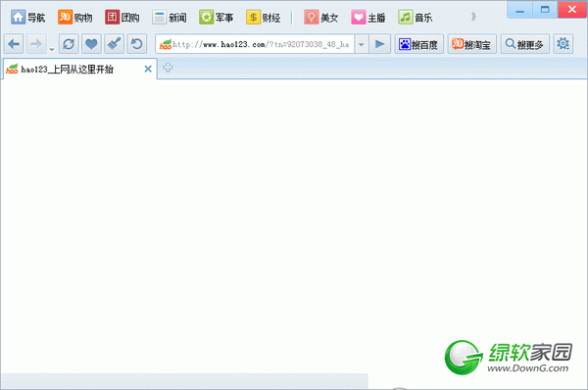Image resolution: width=588 pixels, height=390 pixels.
Task: Expand the address bar URL dropdown
Action: 361,45
